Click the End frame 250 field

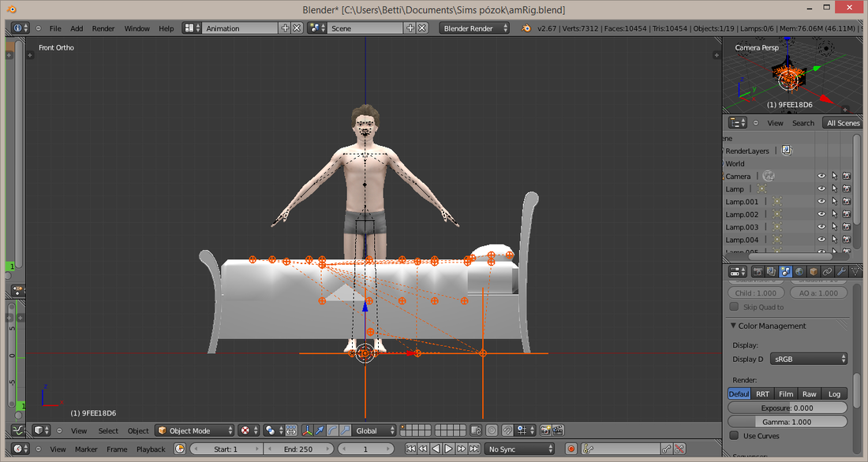297,449
